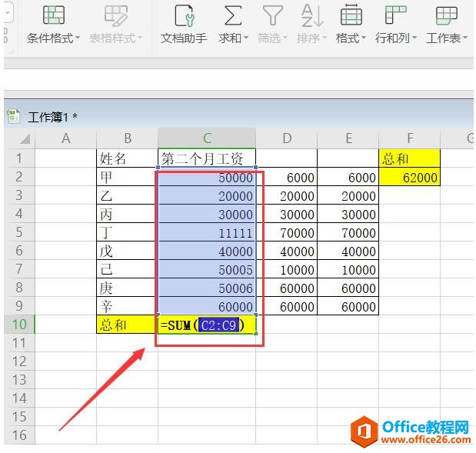Select row 16 header
Screen dimensions: 476x453
[x=19, y=435]
